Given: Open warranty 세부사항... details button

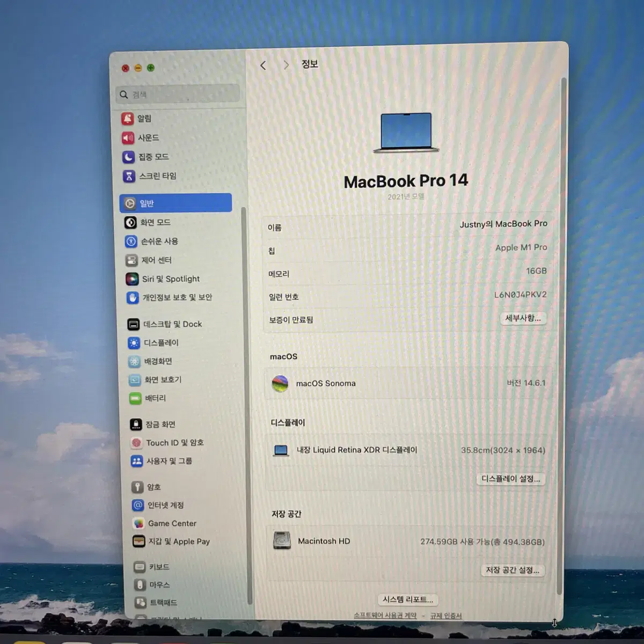Looking at the screenshot, I should coord(523,318).
